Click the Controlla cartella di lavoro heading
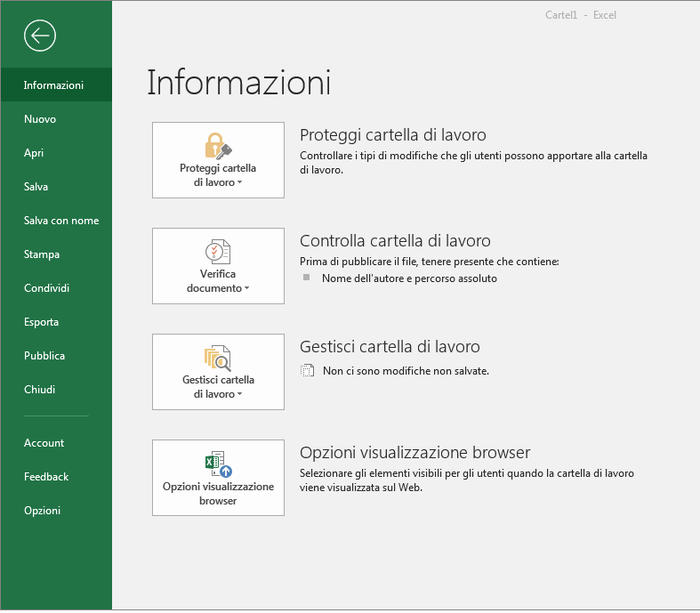This screenshot has height=613, width=700. 395,240
